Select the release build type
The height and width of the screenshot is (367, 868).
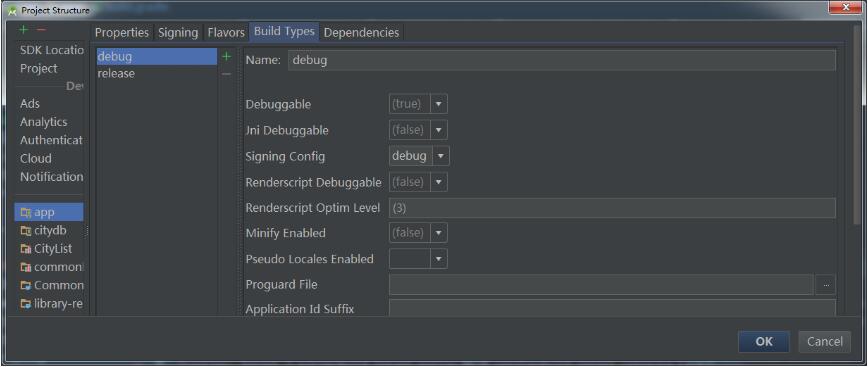pyautogui.click(x=156, y=74)
